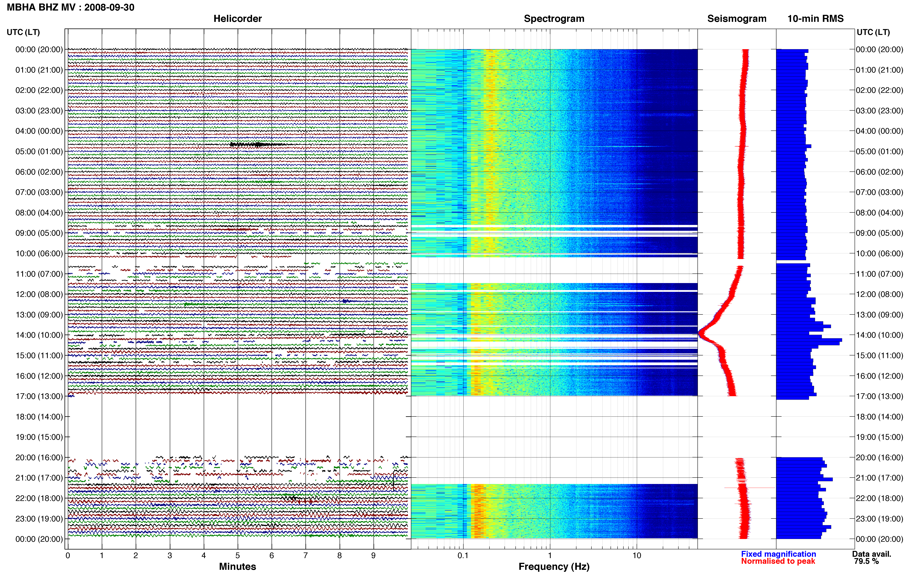The image size is (924, 578).
Task: Click left axis label 10:00 (06:00)
Action: pyautogui.click(x=39, y=253)
